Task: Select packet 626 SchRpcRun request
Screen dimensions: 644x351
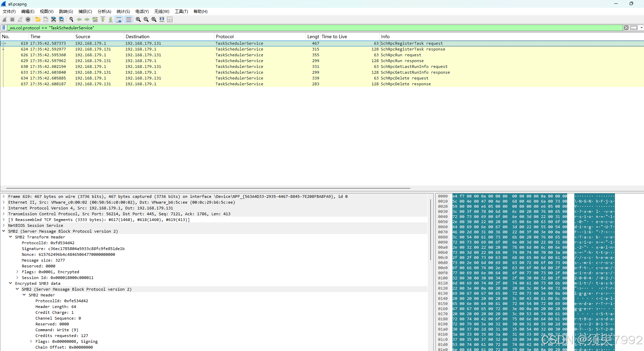Action: (322, 55)
